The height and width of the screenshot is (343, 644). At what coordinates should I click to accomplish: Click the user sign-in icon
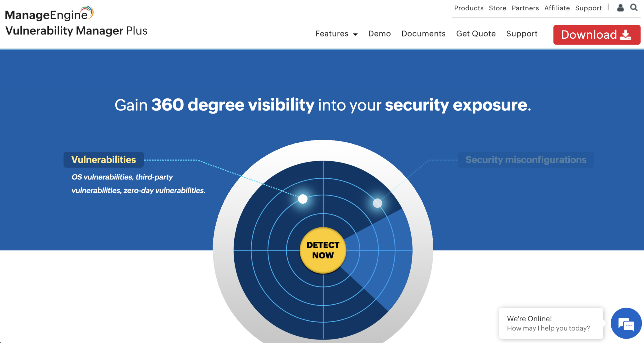click(x=620, y=8)
